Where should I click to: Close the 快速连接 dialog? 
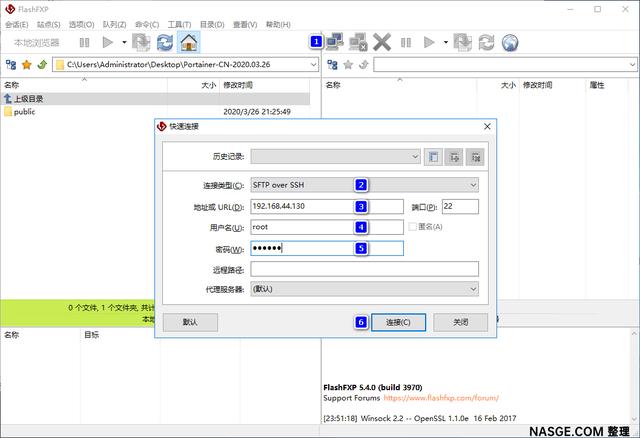(487, 127)
